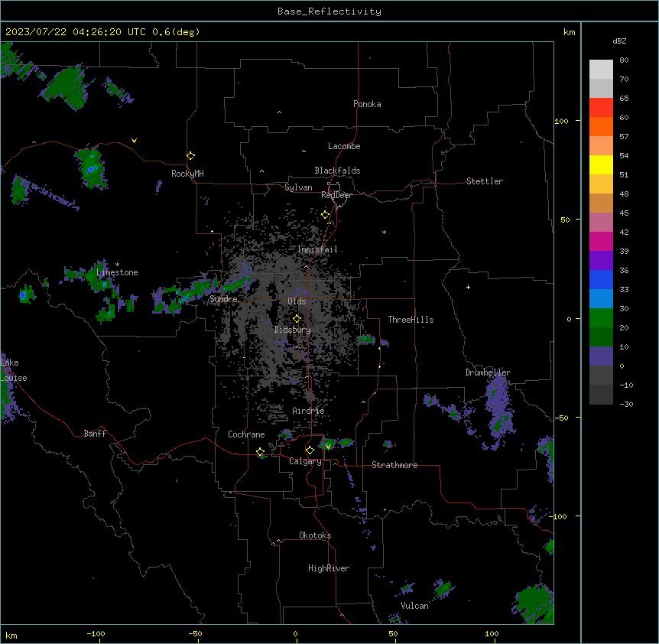
Task: Click the Base_Reflectivity title
Action: [x=329, y=11]
